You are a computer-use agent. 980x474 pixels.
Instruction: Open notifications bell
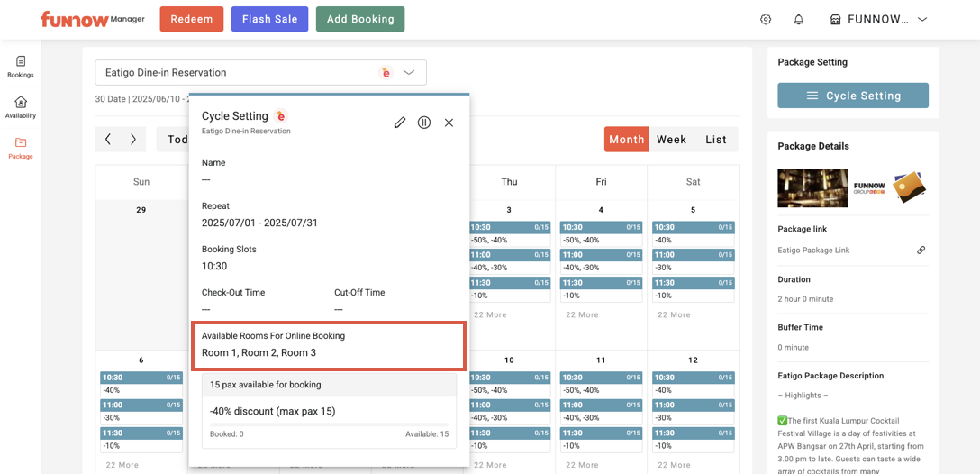click(798, 20)
